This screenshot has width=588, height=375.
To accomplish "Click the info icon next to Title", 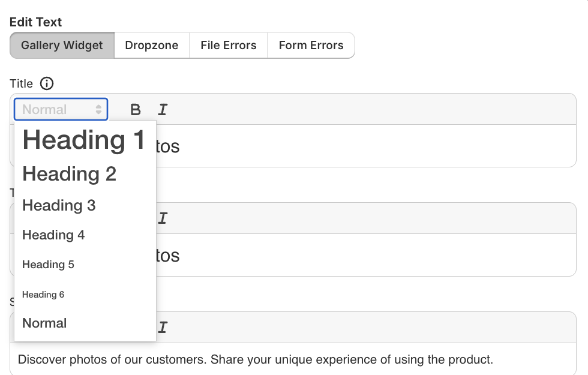I will click(47, 83).
